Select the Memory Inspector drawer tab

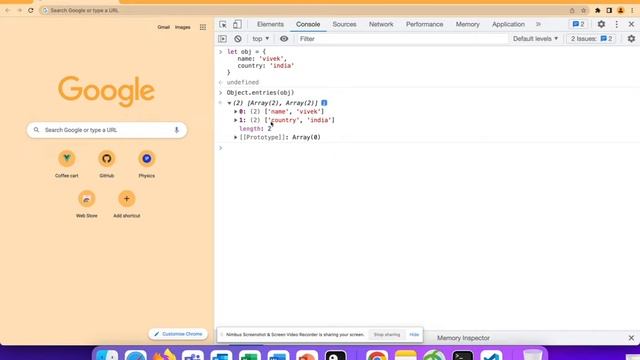[463, 338]
